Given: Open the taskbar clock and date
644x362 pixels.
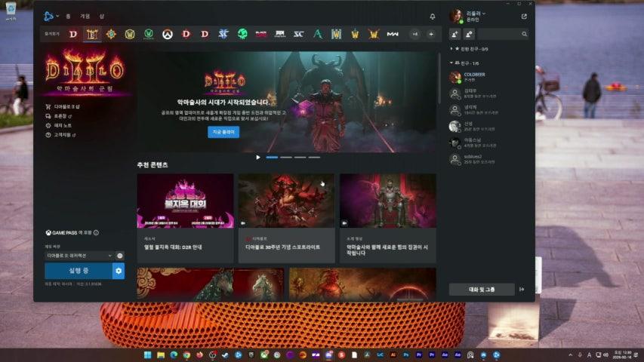Looking at the screenshot, I should (x=621, y=355).
